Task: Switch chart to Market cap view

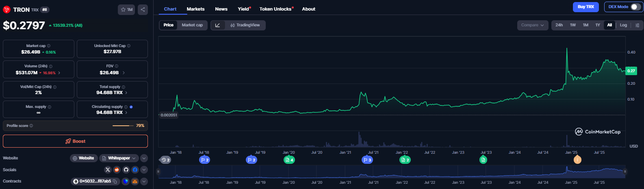Action: point(192,25)
